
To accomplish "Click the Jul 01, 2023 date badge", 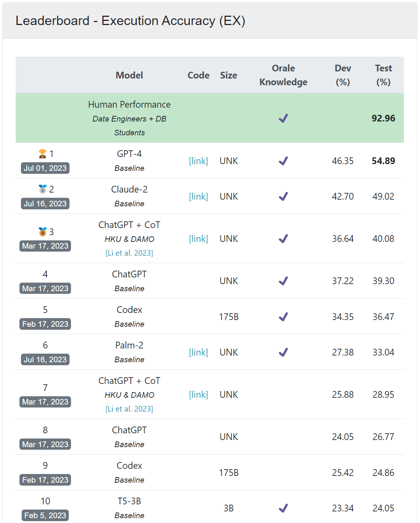I will coord(45,168).
